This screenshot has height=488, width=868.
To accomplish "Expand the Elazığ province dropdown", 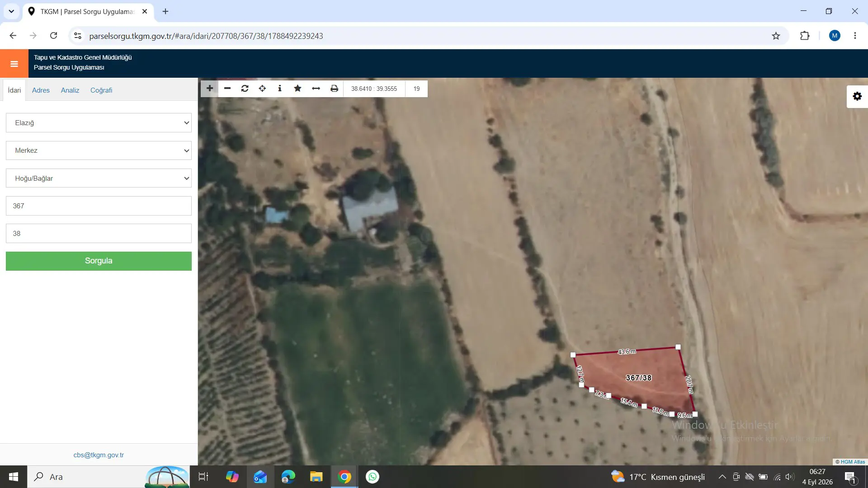I will [99, 123].
